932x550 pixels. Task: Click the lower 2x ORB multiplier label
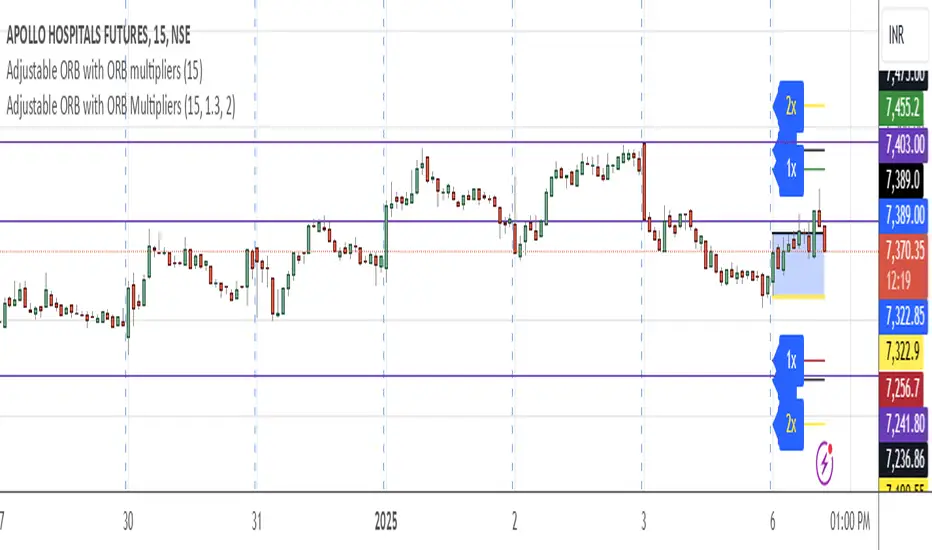789,423
